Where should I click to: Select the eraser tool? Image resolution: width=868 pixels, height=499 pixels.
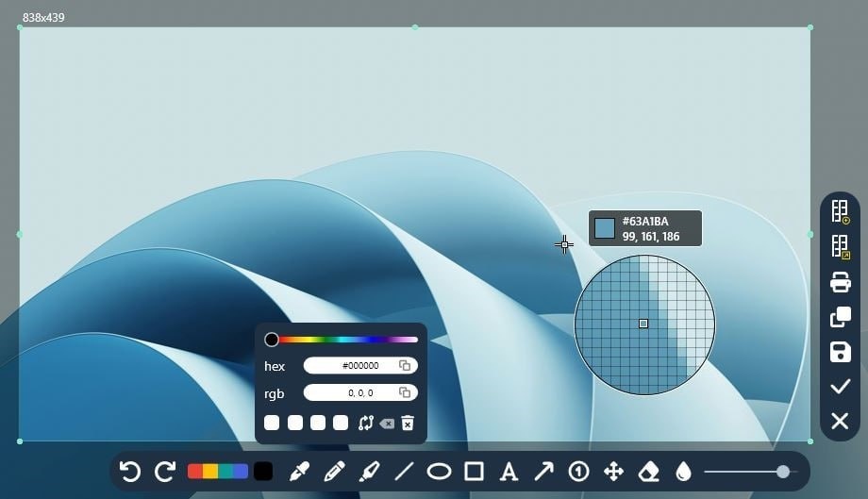tap(649, 472)
